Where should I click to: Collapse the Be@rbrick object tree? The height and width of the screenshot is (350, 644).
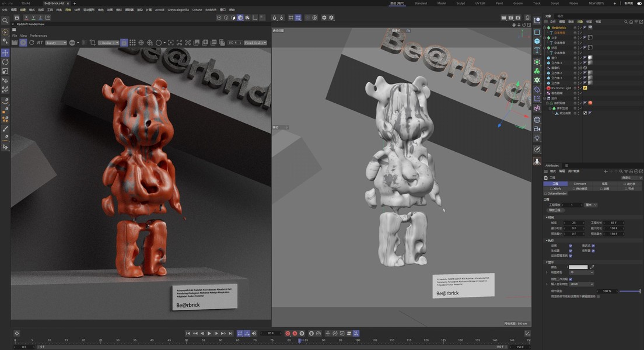[545, 27]
